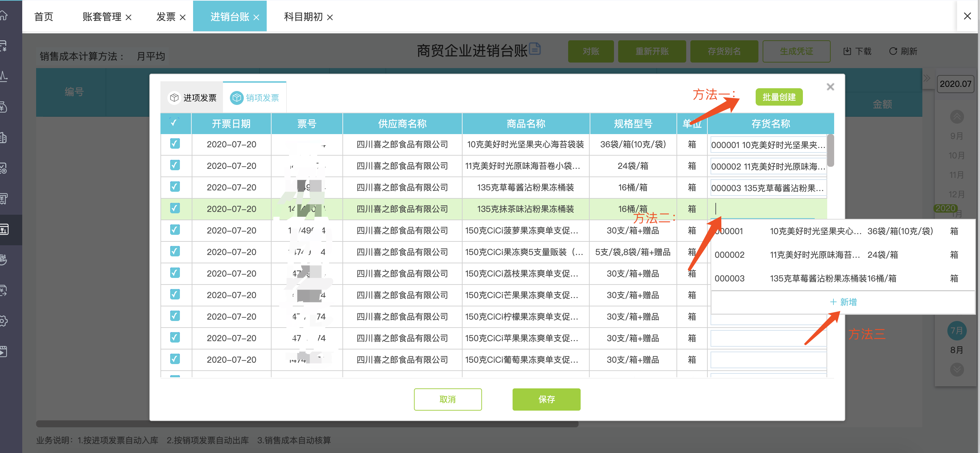Click document icon beside 商贸企业进销台账 title
The height and width of the screenshot is (453, 980).
coord(534,49)
